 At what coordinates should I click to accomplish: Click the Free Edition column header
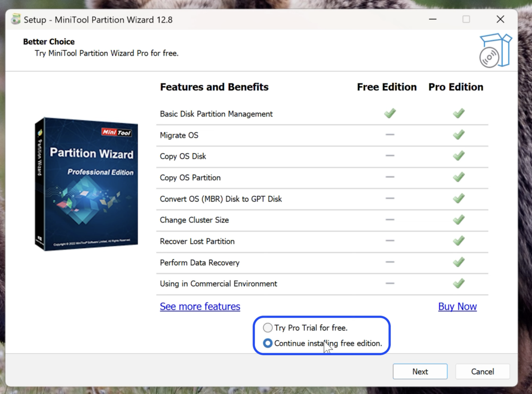tap(387, 87)
